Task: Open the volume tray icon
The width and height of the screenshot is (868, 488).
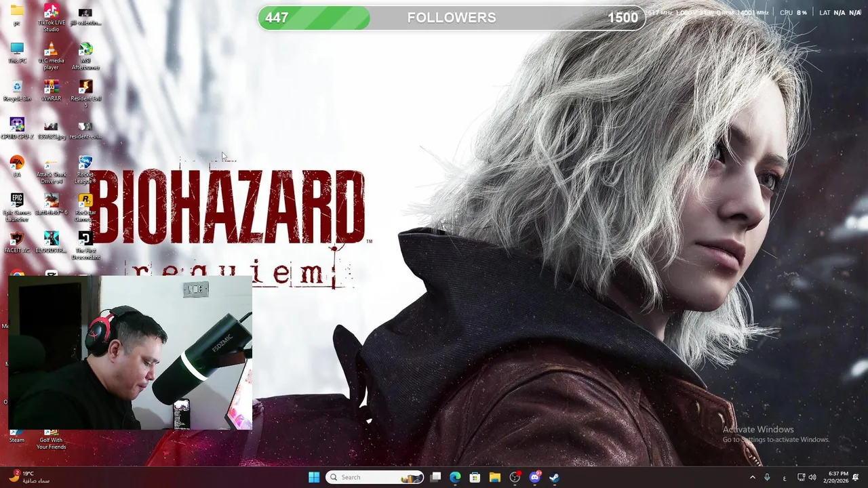Action: coord(812,477)
